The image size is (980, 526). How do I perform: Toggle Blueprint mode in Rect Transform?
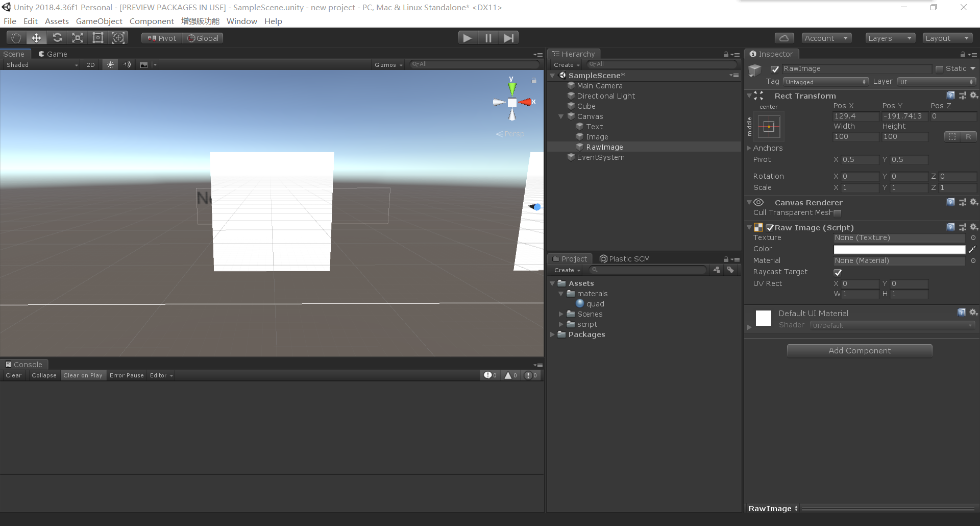[x=952, y=136]
